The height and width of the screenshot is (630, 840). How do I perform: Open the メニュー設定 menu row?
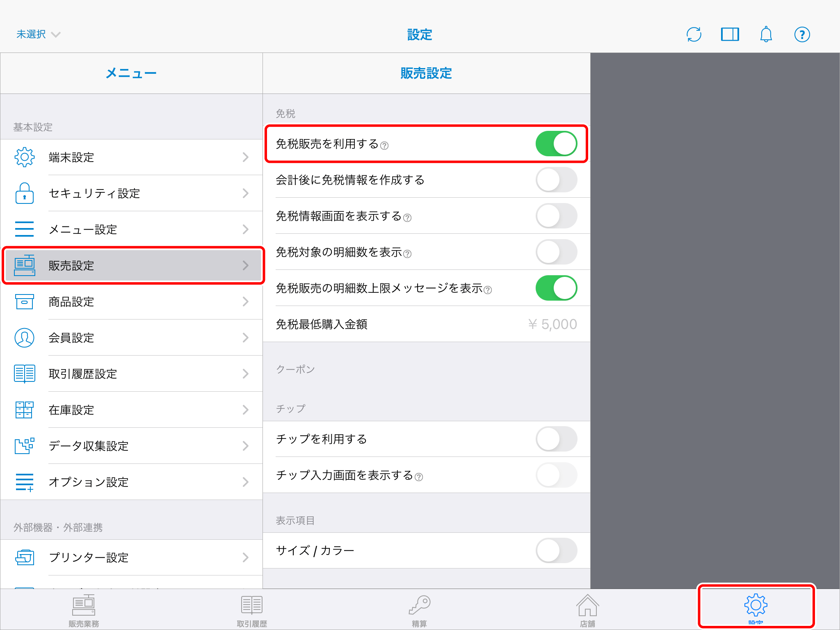[131, 229]
